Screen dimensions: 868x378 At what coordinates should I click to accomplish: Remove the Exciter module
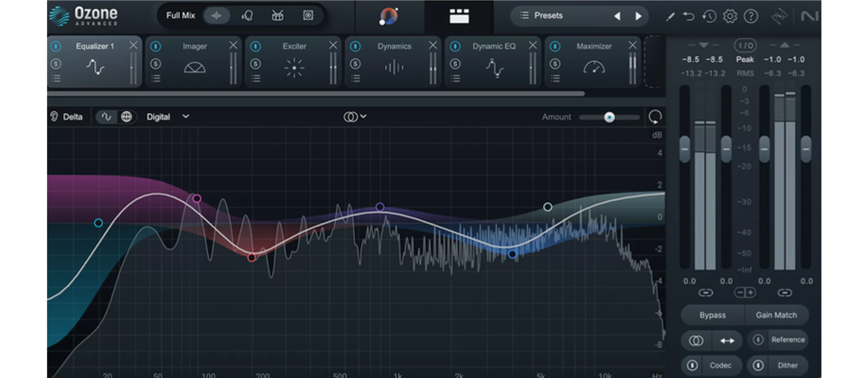[x=333, y=45]
